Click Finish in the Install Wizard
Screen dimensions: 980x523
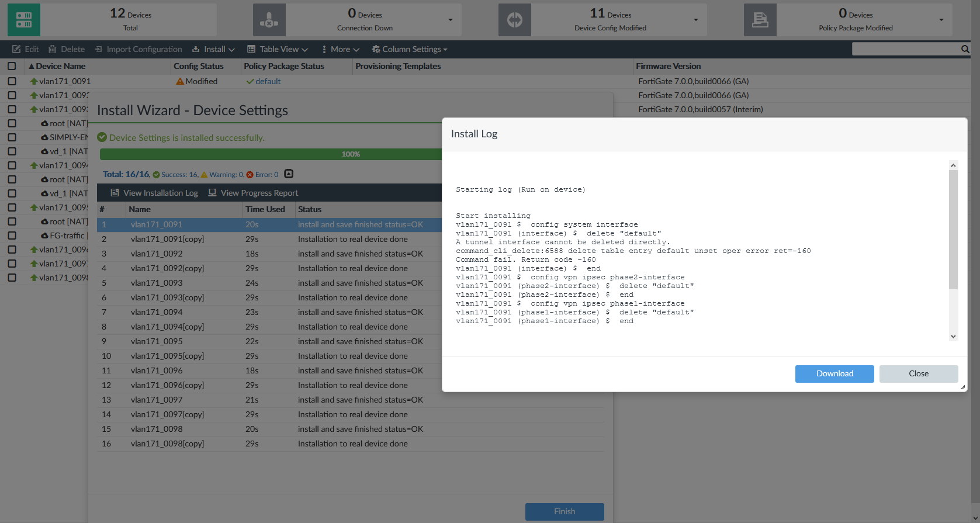click(x=565, y=511)
